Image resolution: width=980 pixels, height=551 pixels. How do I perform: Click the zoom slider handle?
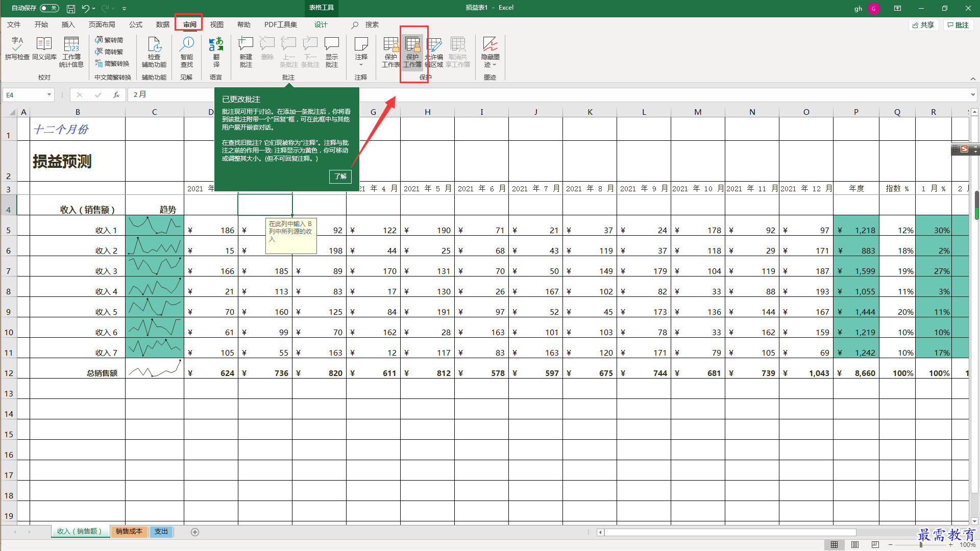tap(921, 545)
